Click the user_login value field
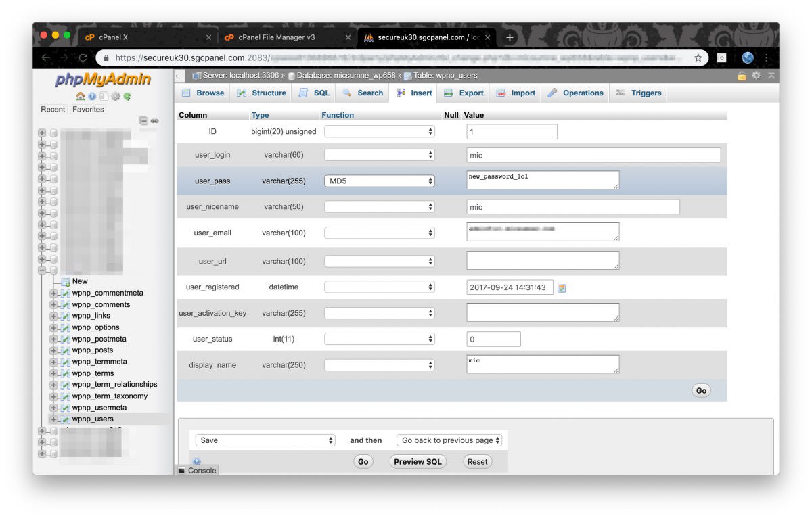The image size is (812, 518). [x=593, y=155]
